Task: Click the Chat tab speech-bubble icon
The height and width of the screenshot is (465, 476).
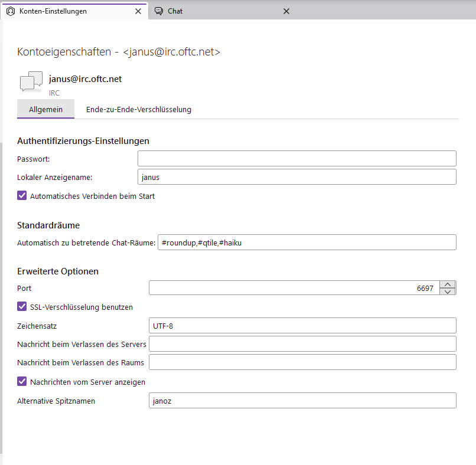Action: [159, 11]
